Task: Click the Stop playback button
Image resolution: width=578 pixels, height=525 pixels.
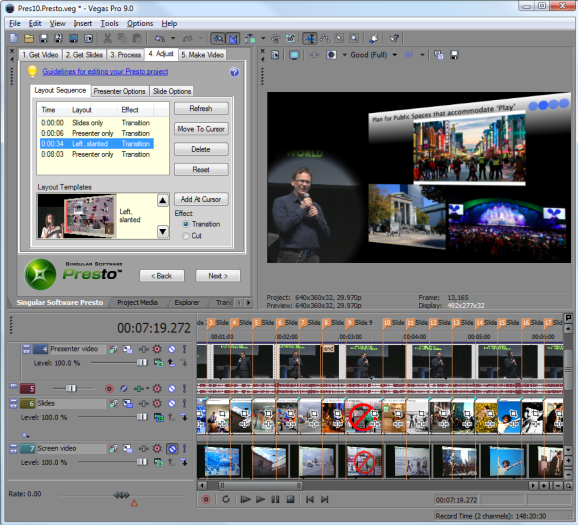Action: coord(290,500)
